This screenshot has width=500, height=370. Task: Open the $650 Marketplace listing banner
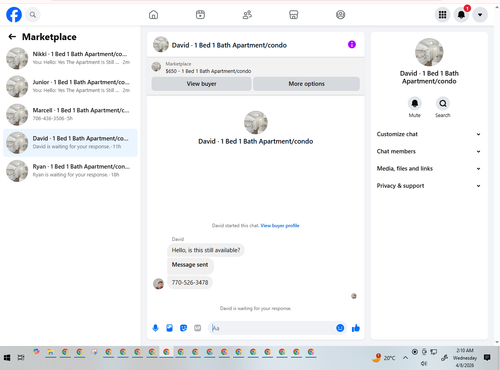click(255, 67)
